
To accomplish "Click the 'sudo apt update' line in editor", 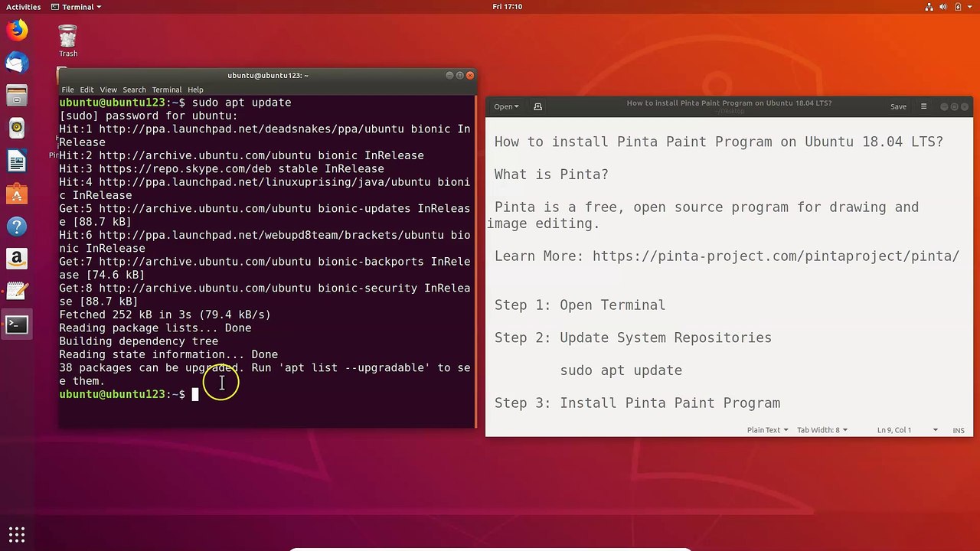I will 621,370.
